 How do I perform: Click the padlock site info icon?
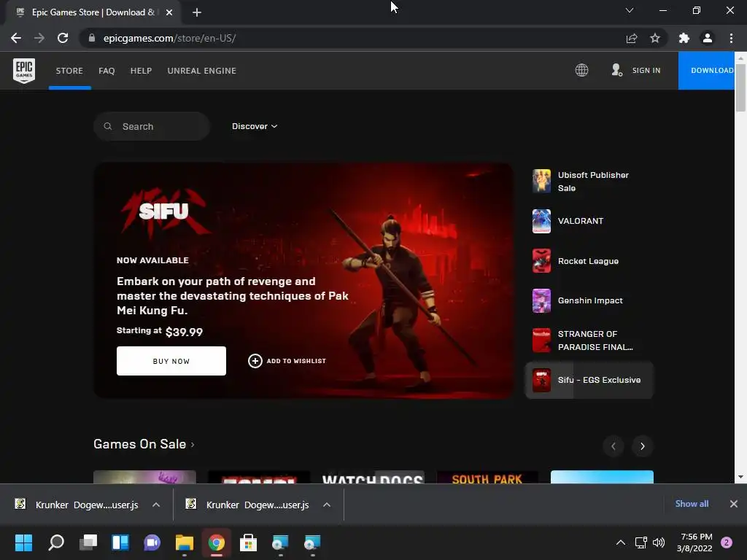[x=92, y=38]
